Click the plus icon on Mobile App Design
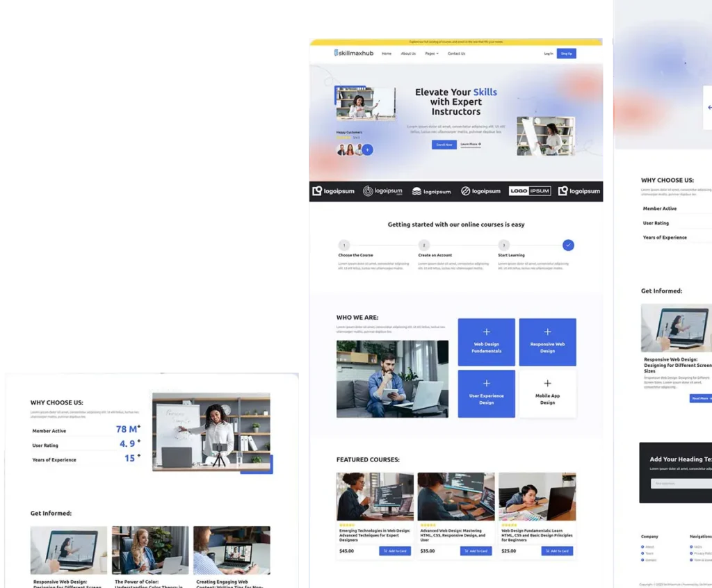This screenshot has width=712, height=588. pyautogui.click(x=547, y=384)
